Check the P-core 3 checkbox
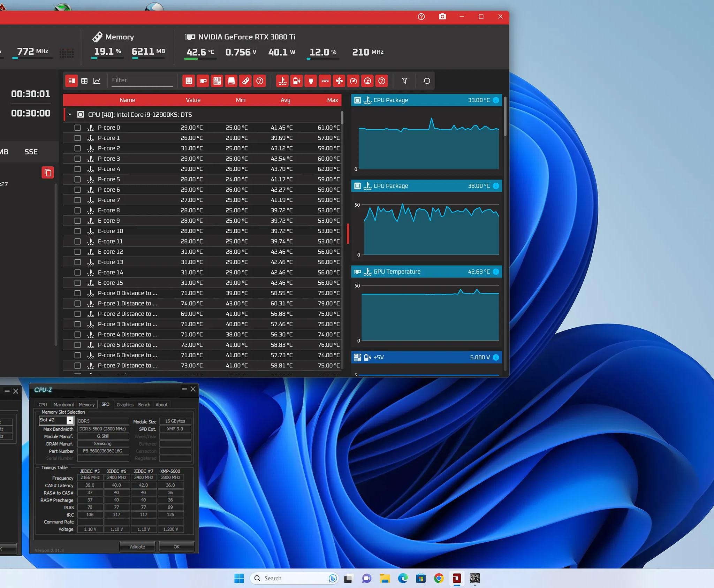 point(77,159)
